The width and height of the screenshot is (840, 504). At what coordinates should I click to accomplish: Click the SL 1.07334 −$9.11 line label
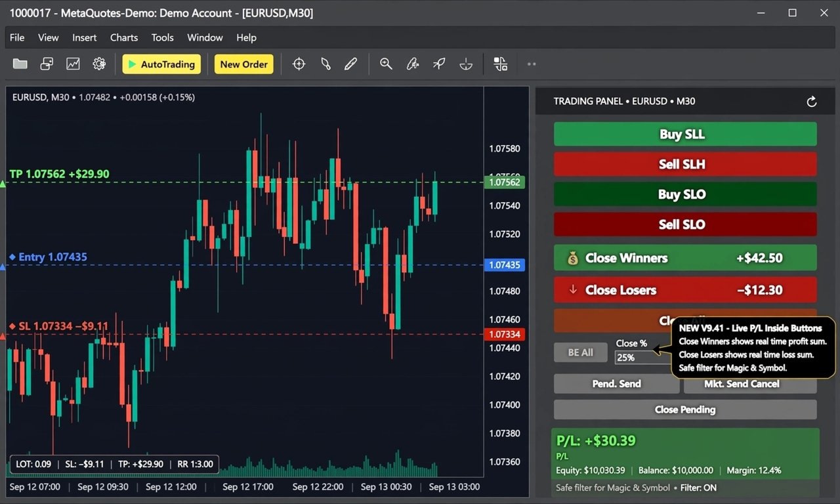click(x=58, y=326)
